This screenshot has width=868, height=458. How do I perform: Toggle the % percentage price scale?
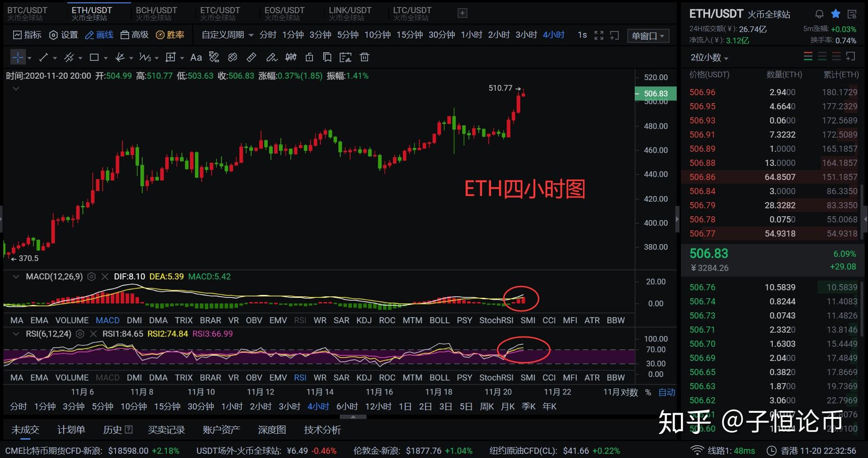coord(648,393)
